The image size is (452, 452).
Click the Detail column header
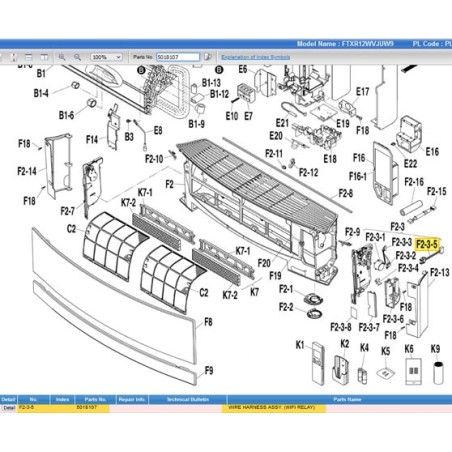click(x=8, y=399)
